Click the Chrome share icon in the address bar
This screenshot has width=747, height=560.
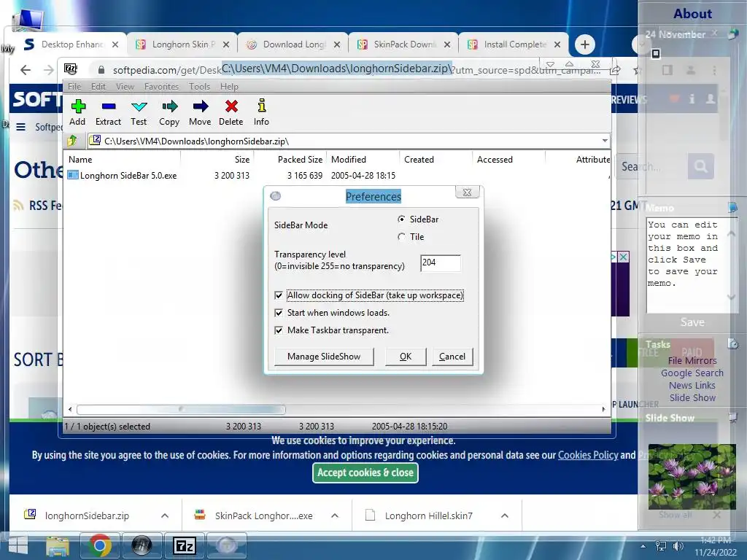point(615,70)
